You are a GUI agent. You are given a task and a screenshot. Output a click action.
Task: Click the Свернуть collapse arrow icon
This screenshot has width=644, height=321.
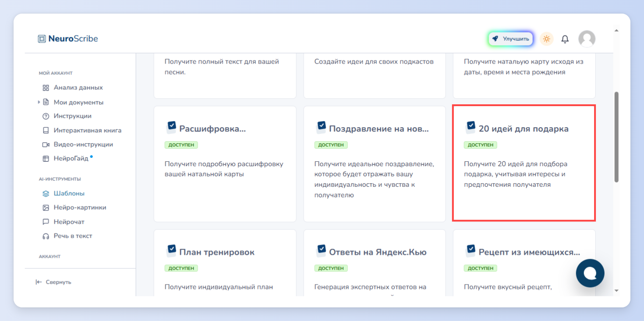[x=39, y=282]
